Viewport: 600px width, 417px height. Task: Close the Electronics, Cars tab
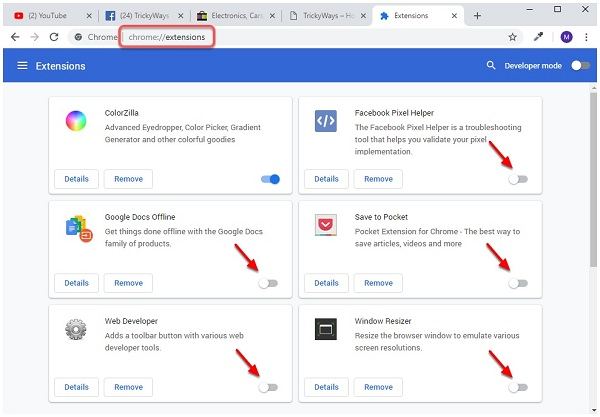click(272, 16)
